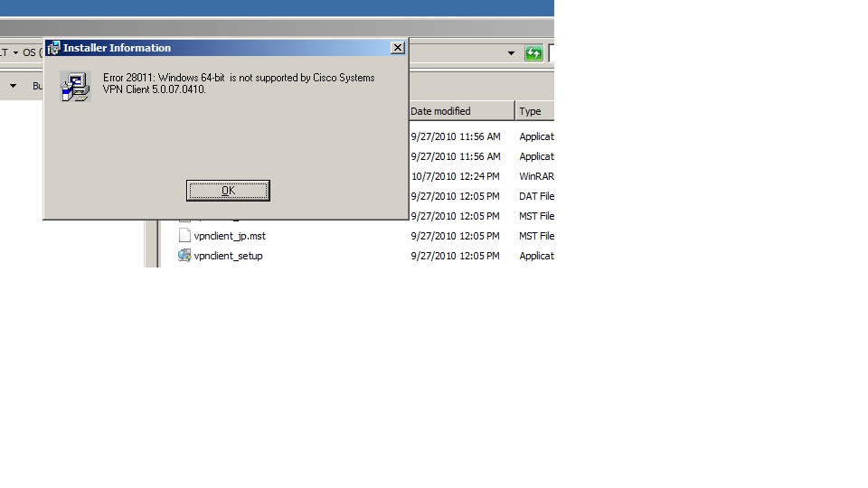Click the setup computer icon beside the error message
Image resolution: width=868 pixels, height=488 pixels.
coord(75,87)
